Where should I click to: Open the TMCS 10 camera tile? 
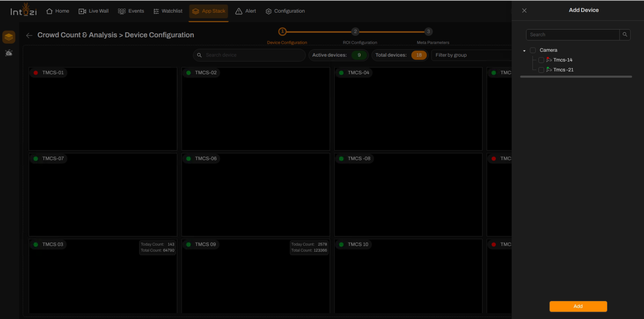point(408,276)
